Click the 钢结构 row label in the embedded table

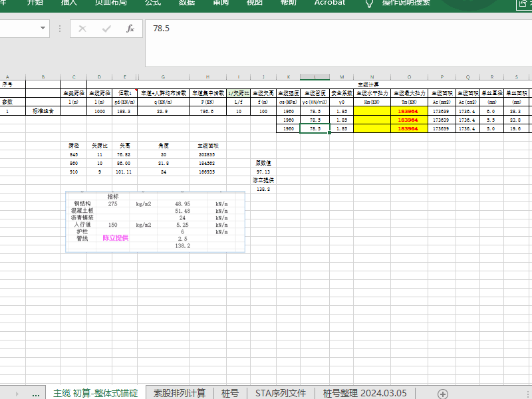pyautogui.click(x=82, y=203)
